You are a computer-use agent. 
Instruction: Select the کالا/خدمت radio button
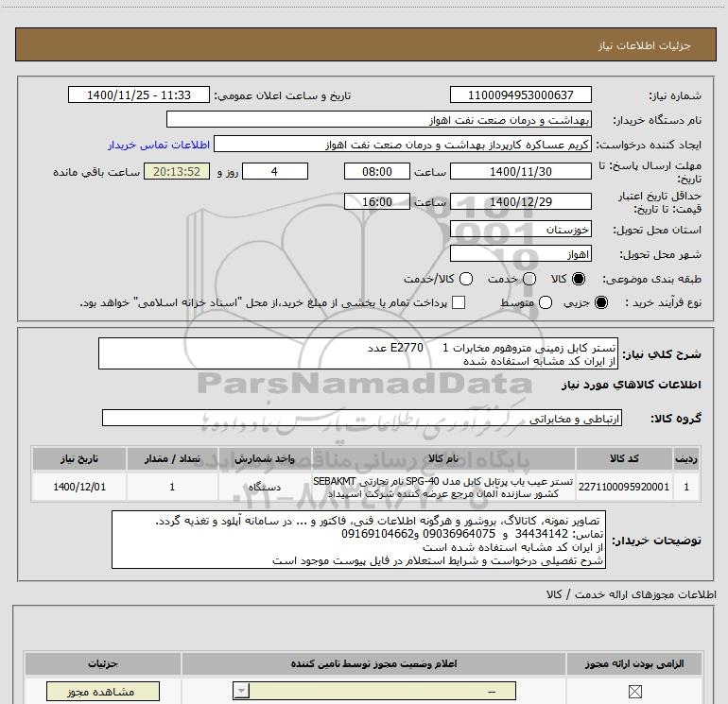pos(466,279)
